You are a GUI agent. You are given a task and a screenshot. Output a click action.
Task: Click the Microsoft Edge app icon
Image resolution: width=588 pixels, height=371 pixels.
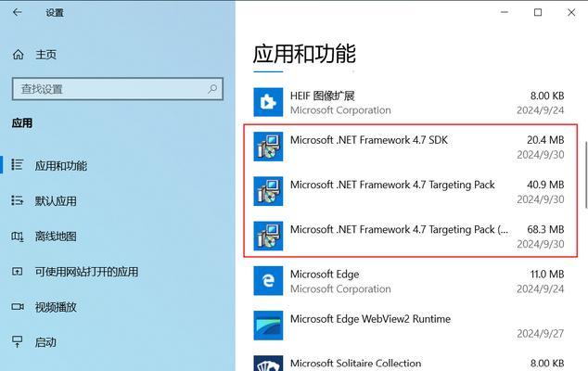[268, 281]
